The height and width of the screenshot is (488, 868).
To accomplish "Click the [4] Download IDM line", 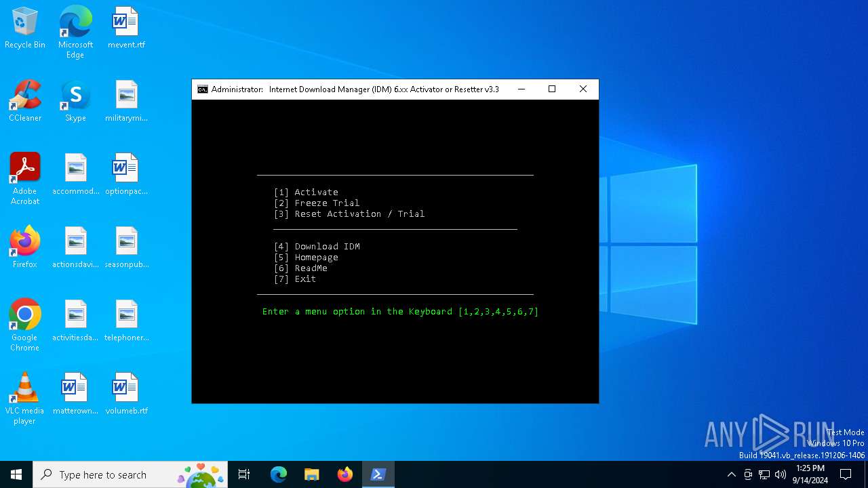I will point(317,247).
